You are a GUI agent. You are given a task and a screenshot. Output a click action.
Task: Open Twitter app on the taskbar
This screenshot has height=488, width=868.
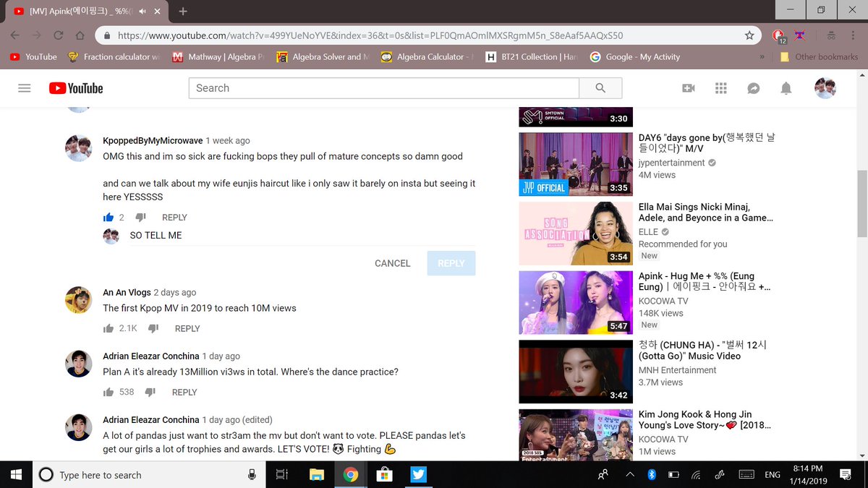click(418, 475)
